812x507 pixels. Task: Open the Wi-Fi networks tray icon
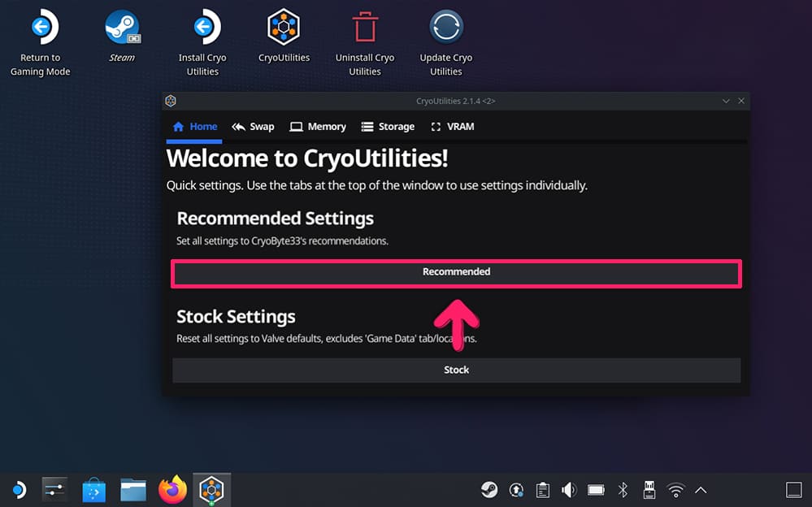pyautogui.click(x=675, y=490)
